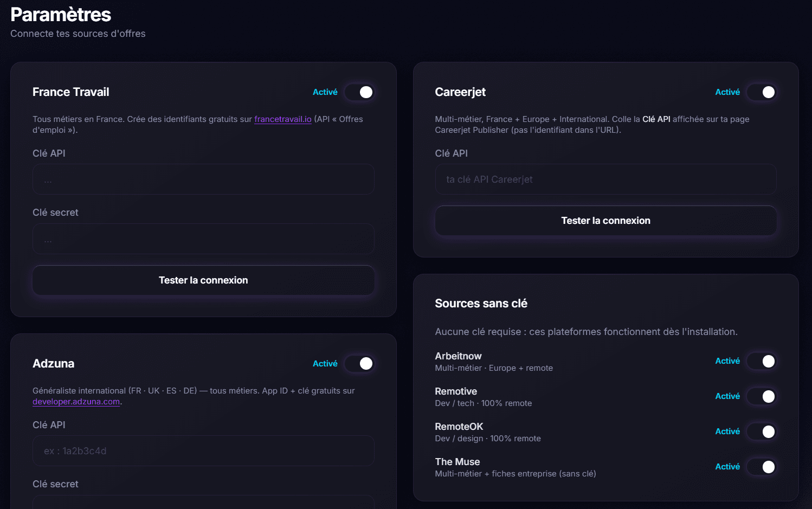Screen dimensions: 812x509
Task: Open the francetravail.io link
Action: (283, 119)
